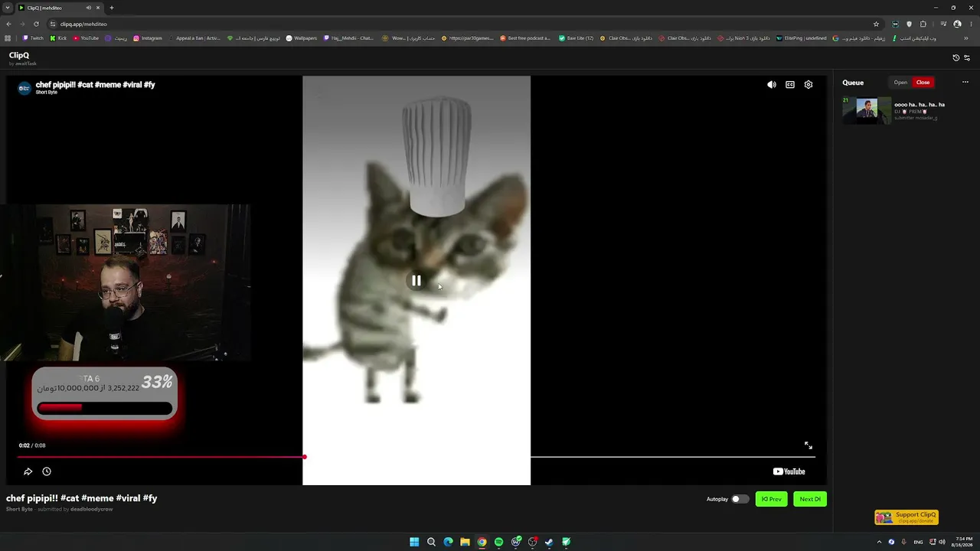Viewport: 980px width, 551px height.
Task: Open ClipQ history icon in header
Action: pyautogui.click(x=955, y=57)
